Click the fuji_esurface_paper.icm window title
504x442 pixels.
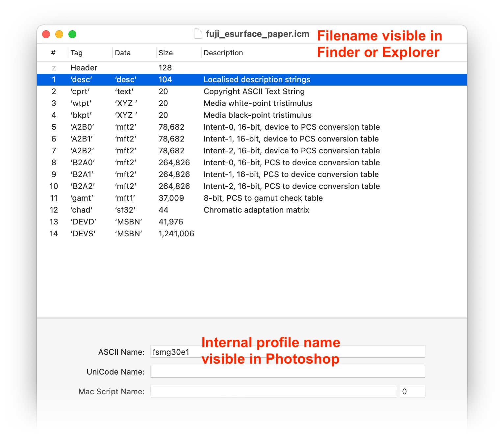click(x=258, y=34)
